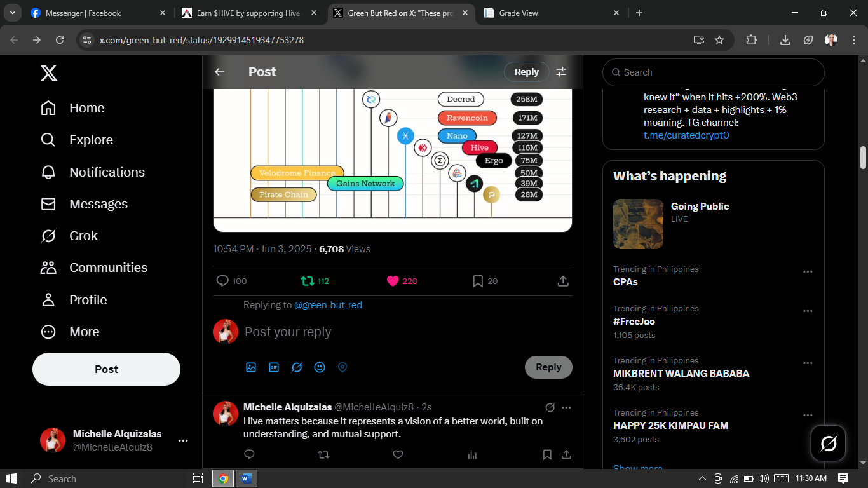Click Reply button in Post header
868x488 pixels.
pyautogui.click(x=527, y=72)
